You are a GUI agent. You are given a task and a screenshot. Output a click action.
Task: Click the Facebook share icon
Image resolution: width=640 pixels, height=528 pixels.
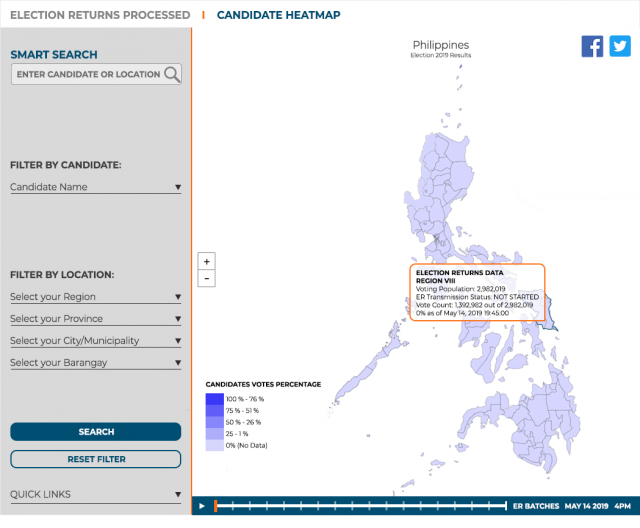coord(592,47)
